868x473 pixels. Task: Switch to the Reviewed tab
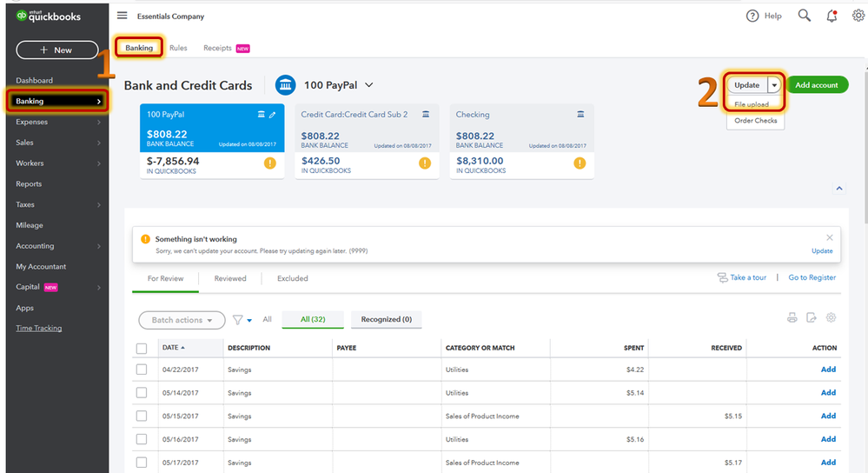[x=230, y=278]
